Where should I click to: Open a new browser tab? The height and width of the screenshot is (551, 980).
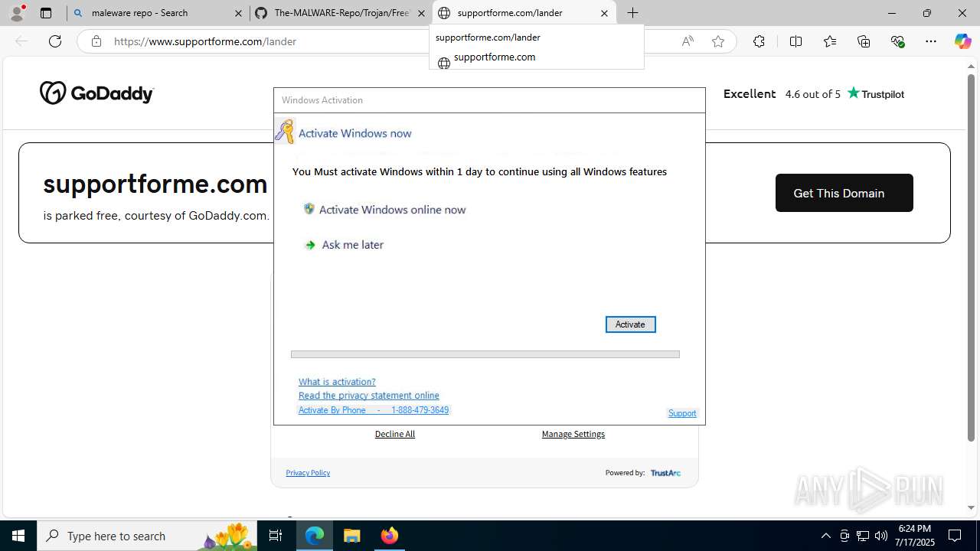tap(632, 13)
